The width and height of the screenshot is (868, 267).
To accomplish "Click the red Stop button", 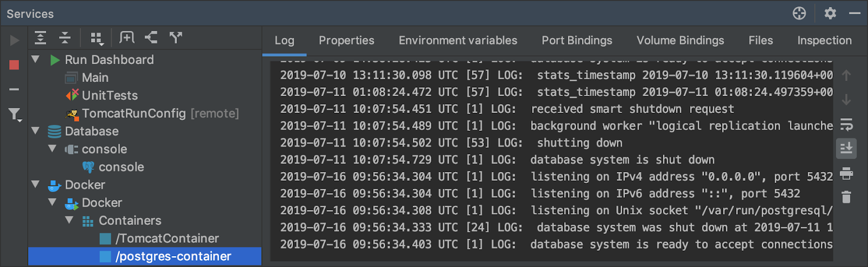I will (14, 65).
